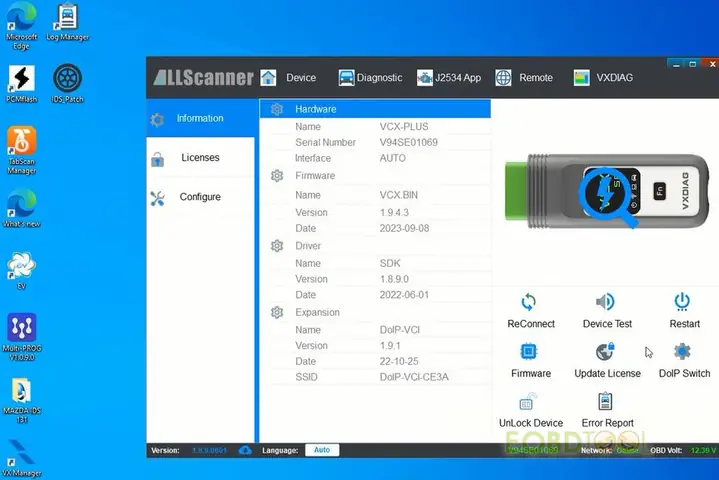Toggle the DoIP Switch

[x=683, y=352]
